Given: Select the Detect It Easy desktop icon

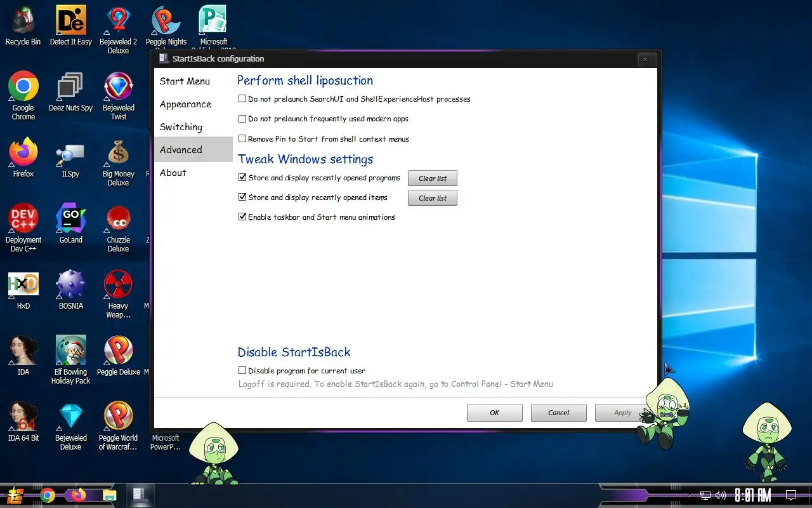Looking at the screenshot, I should (x=70, y=25).
